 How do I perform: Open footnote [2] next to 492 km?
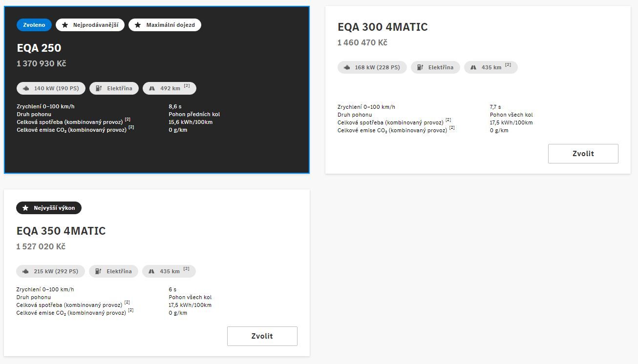tap(187, 86)
